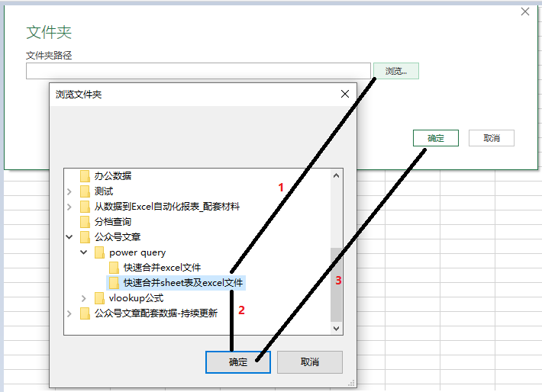Select the 快速合并excel文件 folder
Image resolution: width=542 pixels, height=392 pixels.
click(x=162, y=268)
